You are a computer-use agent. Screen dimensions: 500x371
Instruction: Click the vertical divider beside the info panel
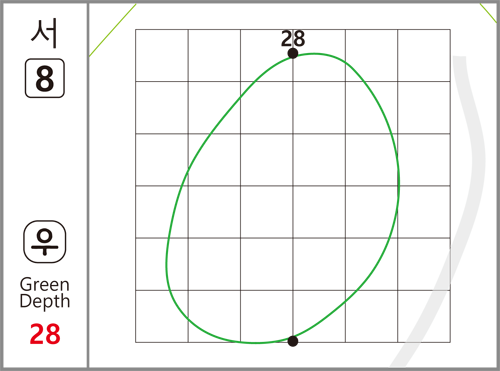click(x=88, y=185)
